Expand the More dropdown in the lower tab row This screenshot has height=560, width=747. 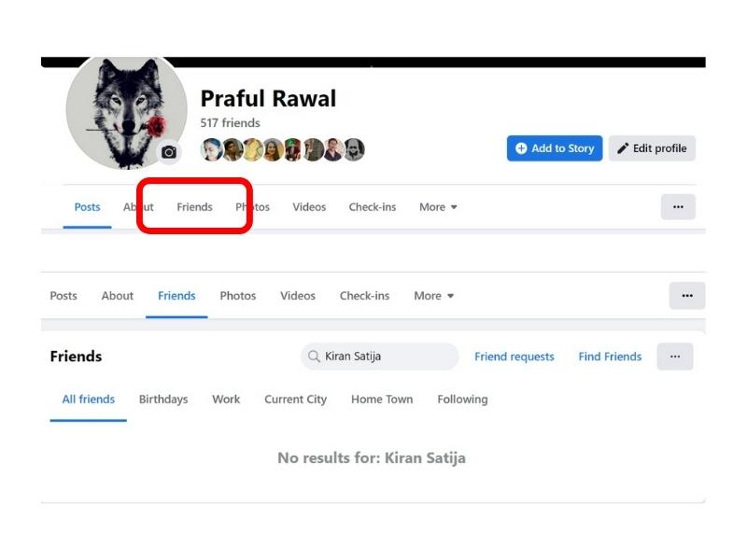[x=433, y=296]
